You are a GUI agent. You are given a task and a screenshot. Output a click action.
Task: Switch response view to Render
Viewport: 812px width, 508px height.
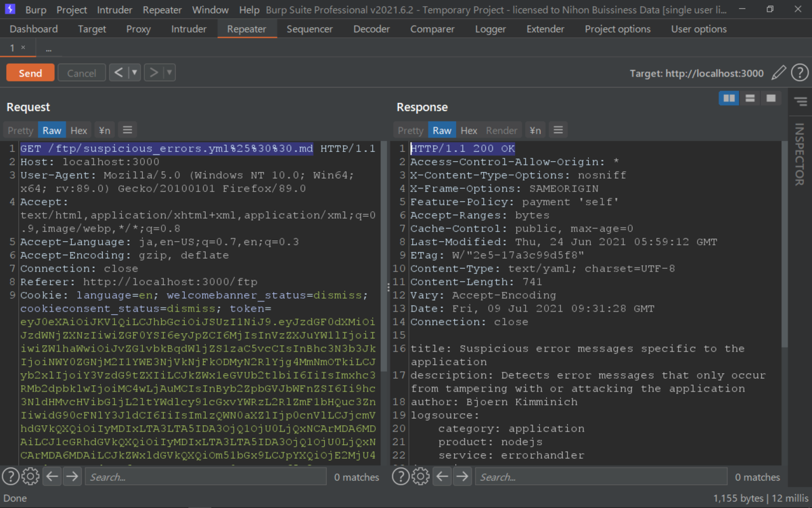coord(501,130)
